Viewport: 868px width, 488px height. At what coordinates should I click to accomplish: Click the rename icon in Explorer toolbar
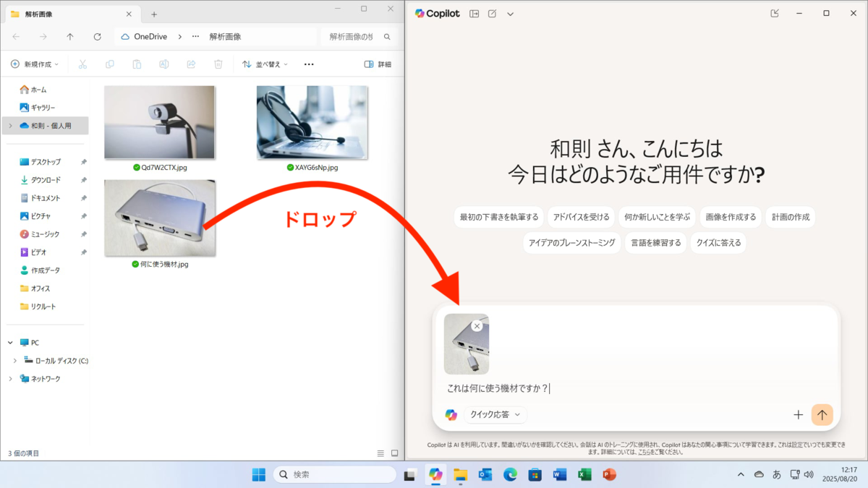click(164, 64)
